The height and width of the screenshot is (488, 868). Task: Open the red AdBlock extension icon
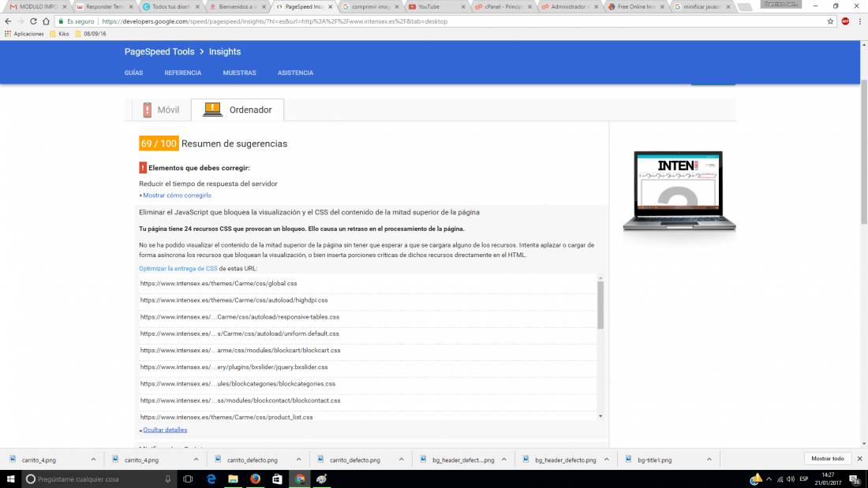pyautogui.click(x=845, y=21)
